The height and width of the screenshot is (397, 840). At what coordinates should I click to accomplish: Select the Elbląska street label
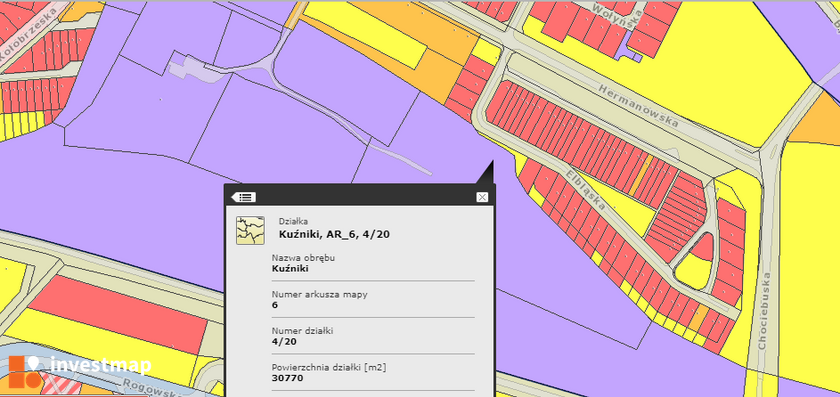coord(587,190)
